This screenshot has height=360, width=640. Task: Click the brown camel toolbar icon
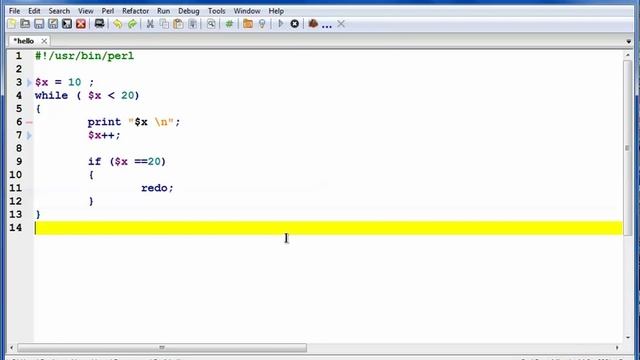313,24
